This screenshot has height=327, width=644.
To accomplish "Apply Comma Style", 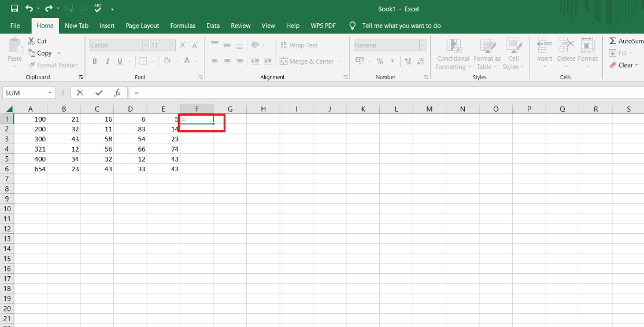I will (x=393, y=61).
